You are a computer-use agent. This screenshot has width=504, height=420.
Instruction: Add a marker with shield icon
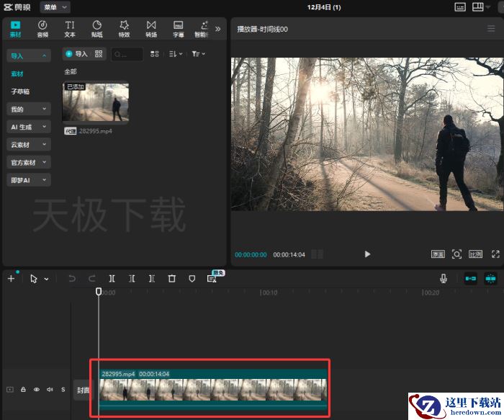[x=192, y=279]
